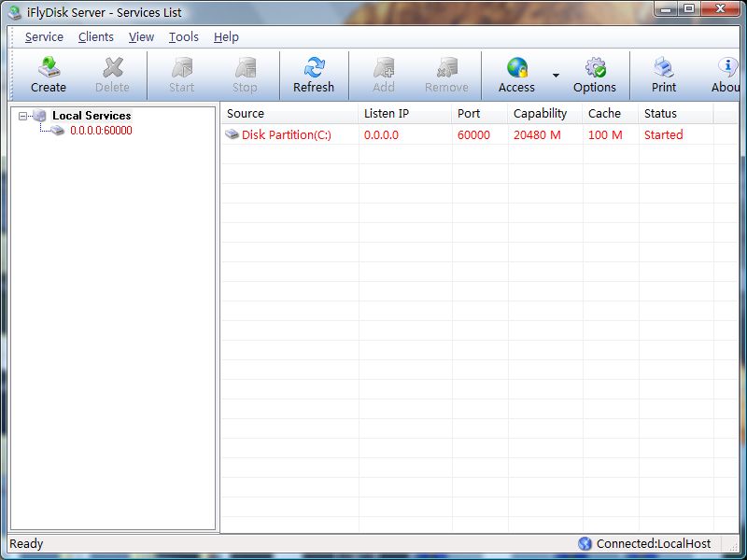
Task: Click the Refresh toolbar icon
Action: click(314, 68)
